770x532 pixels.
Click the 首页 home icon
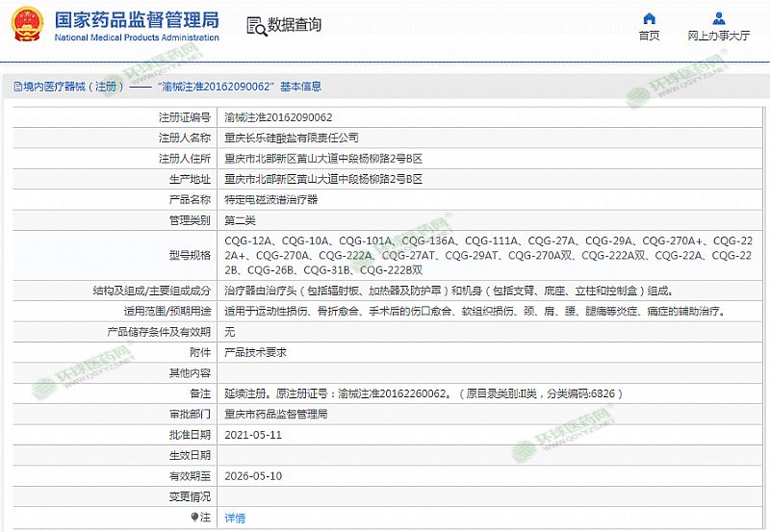(x=649, y=18)
